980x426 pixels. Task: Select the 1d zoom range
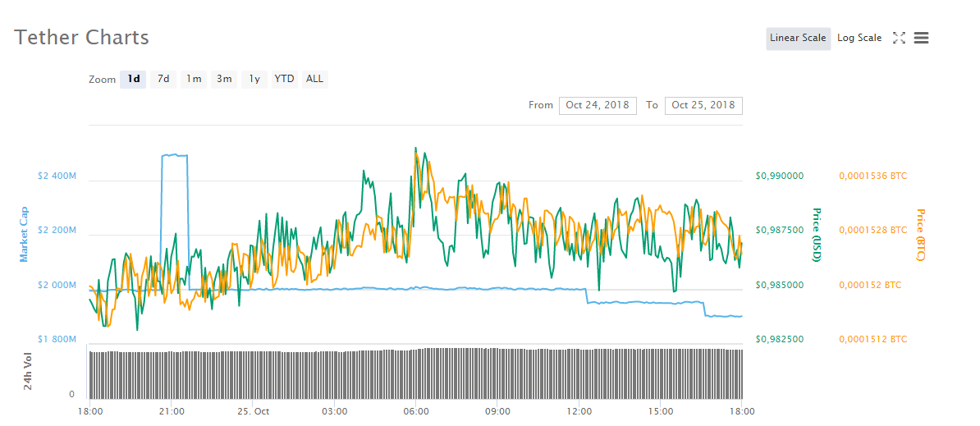pos(133,80)
